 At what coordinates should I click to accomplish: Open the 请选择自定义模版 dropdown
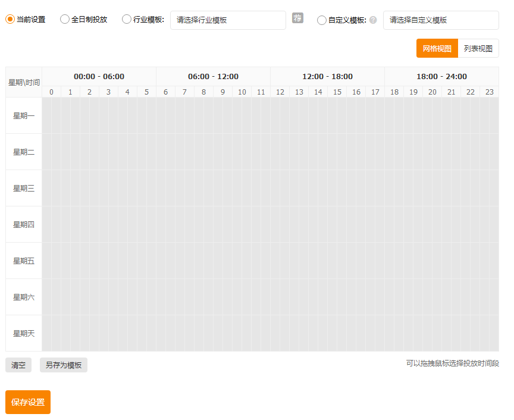440,20
